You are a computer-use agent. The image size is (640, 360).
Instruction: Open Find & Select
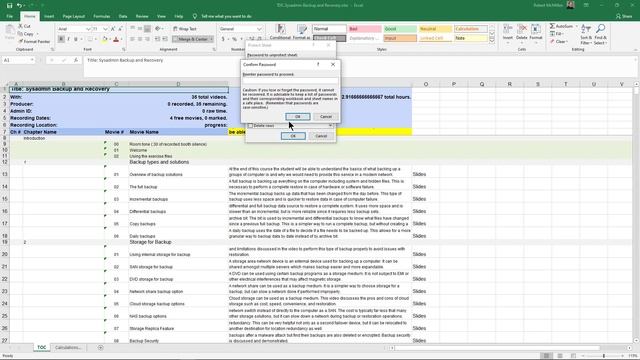pyautogui.click(x=600, y=34)
